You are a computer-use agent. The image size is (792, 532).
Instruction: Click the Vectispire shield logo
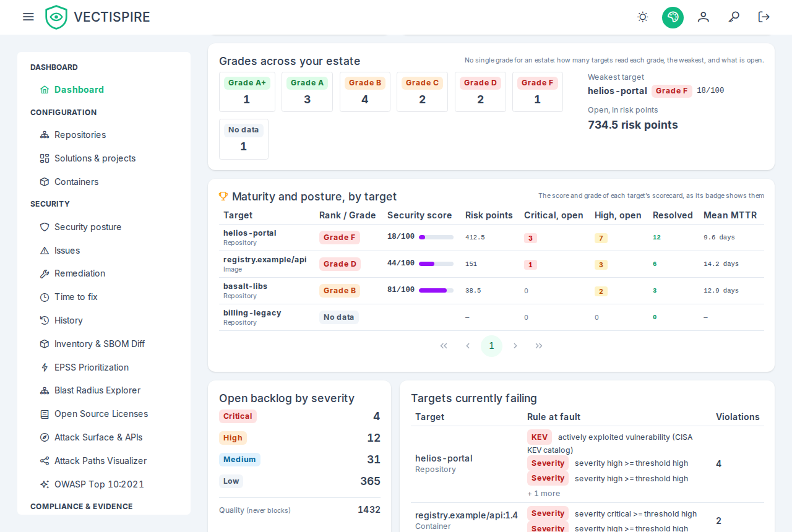(x=56, y=17)
